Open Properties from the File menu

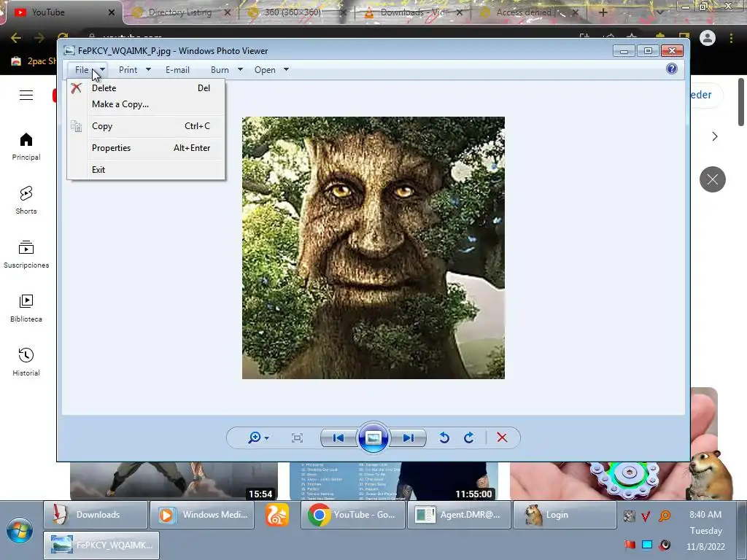coord(146,148)
